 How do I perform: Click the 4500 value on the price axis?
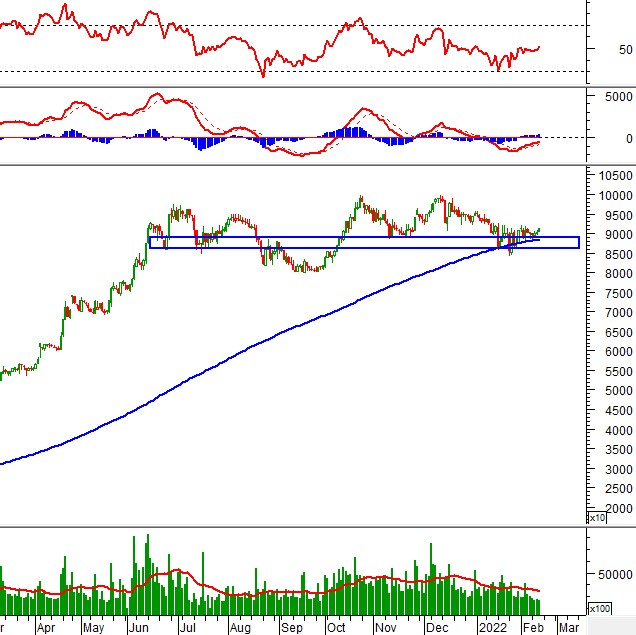point(618,410)
